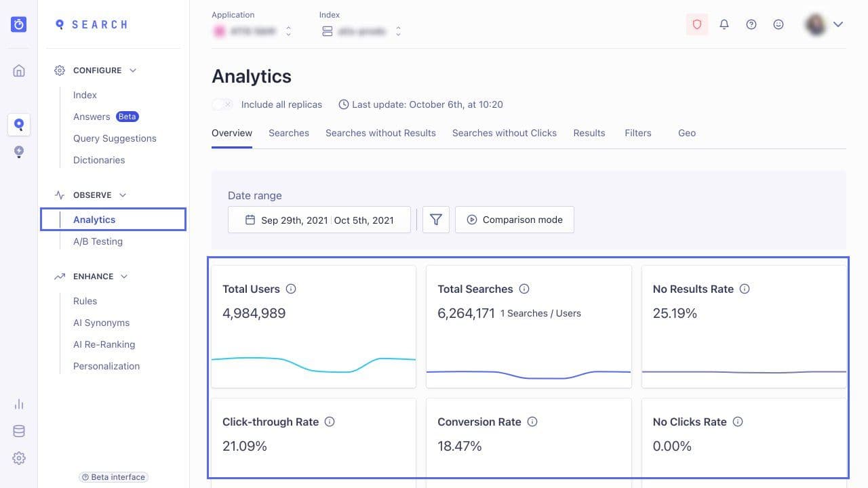
Task: Open the date range picker
Action: point(319,220)
